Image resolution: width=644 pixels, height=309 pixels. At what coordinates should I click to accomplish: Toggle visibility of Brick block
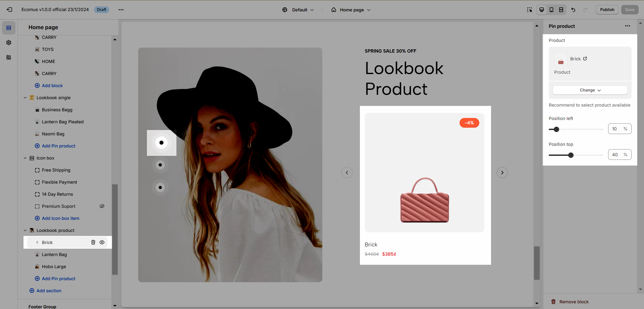pyautogui.click(x=102, y=242)
